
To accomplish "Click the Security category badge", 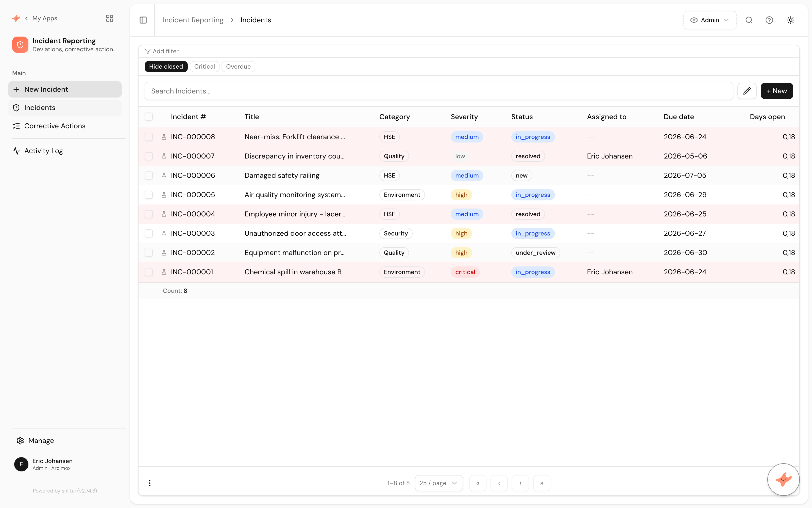I will click(396, 233).
